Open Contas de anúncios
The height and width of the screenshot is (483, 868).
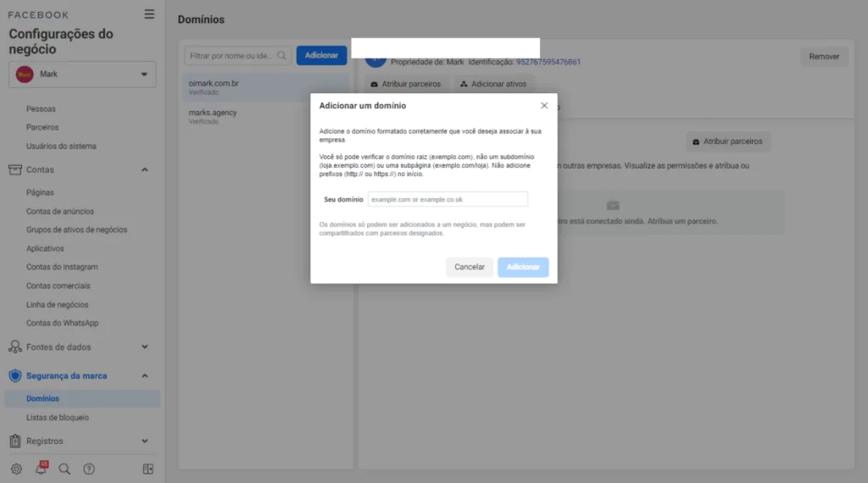(60, 211)
